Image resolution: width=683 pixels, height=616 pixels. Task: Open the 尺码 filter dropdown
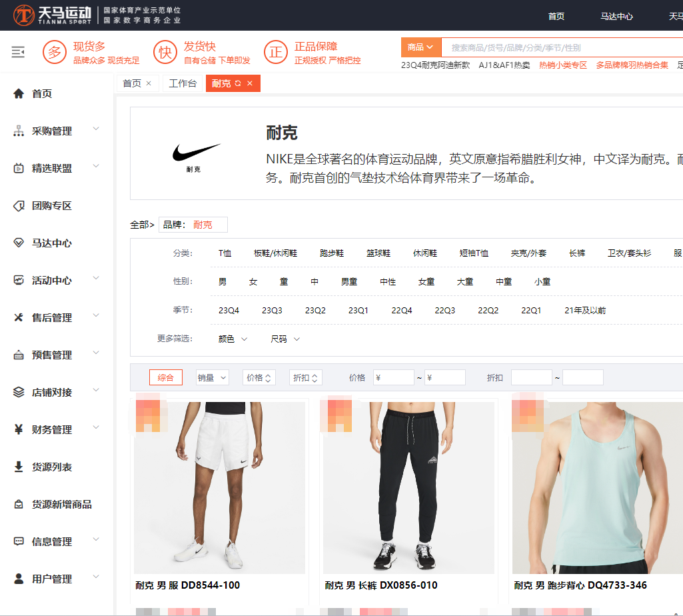(285, 339)
